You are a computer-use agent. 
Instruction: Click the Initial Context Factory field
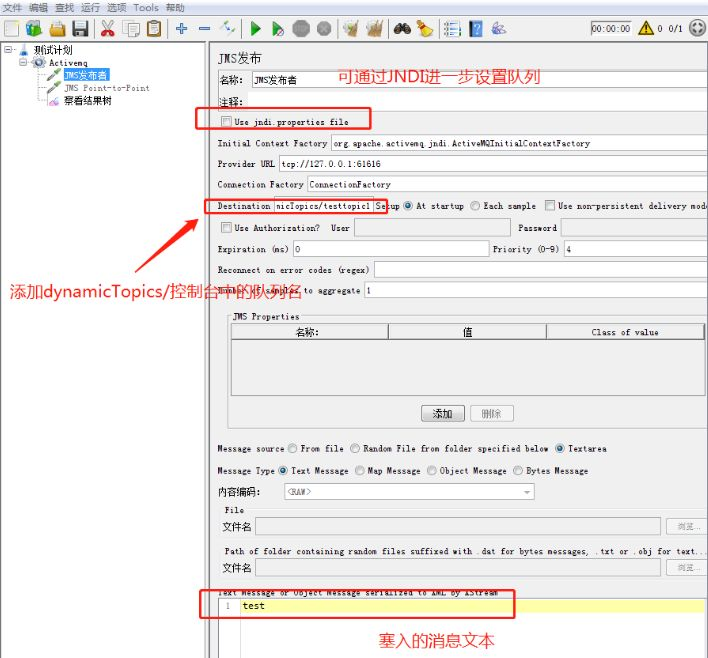tap(519, 143)
